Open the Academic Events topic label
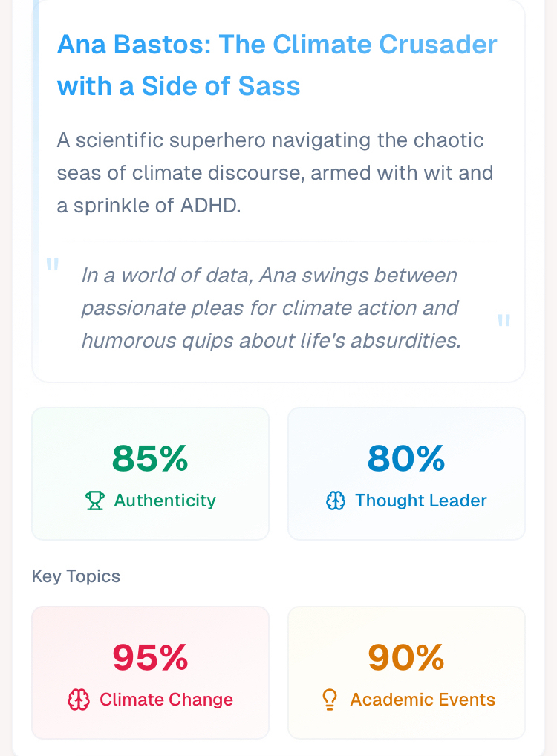 click(423, 700)
